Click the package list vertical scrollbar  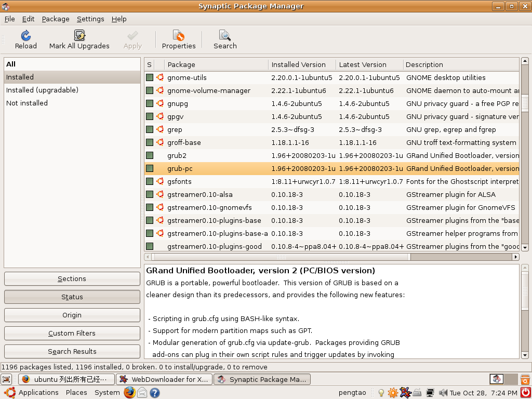click(x=525, y=154)
